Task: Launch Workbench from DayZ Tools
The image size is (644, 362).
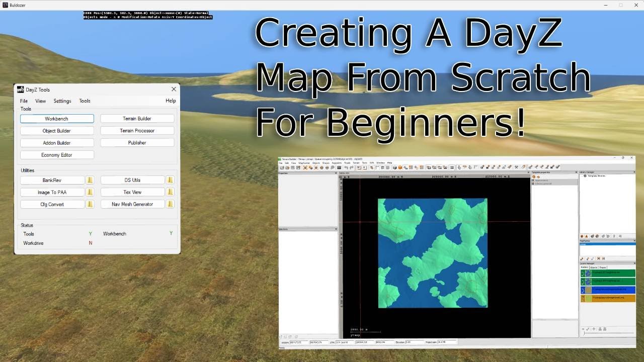Action: (57, 119)
